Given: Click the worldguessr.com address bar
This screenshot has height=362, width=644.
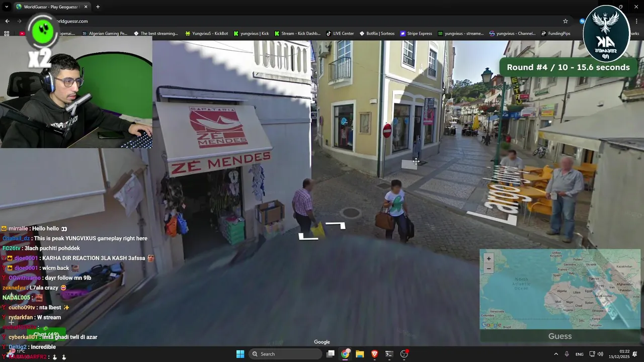Looking at the screenshot, I should coord(302,21).
